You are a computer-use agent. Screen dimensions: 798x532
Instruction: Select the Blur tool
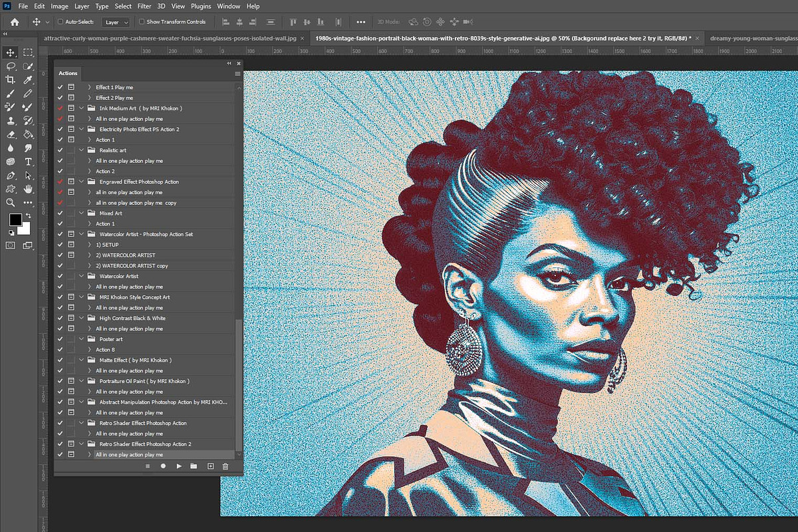point(11,148)
